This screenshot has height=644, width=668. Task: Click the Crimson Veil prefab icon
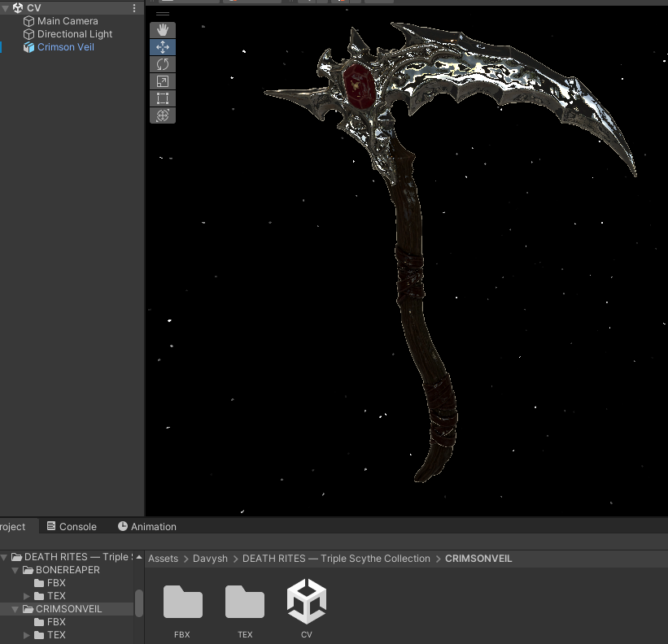[28, 47]
